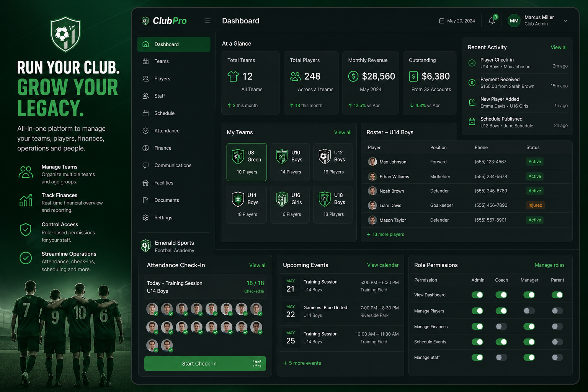Toggle Manage Staff for Admin
588x392 pixels.
[x=477, y=358]
